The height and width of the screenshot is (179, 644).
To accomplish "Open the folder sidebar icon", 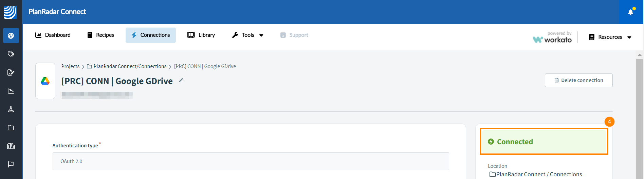I will [x=11, y=128].
